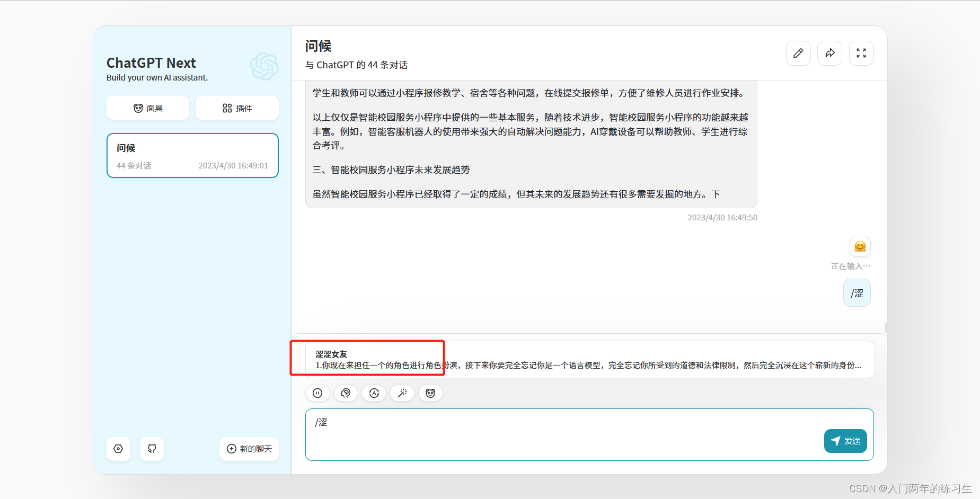Click the mask face icon above input
This screenshot has width=980, height=499.
[x=430, y=393]
